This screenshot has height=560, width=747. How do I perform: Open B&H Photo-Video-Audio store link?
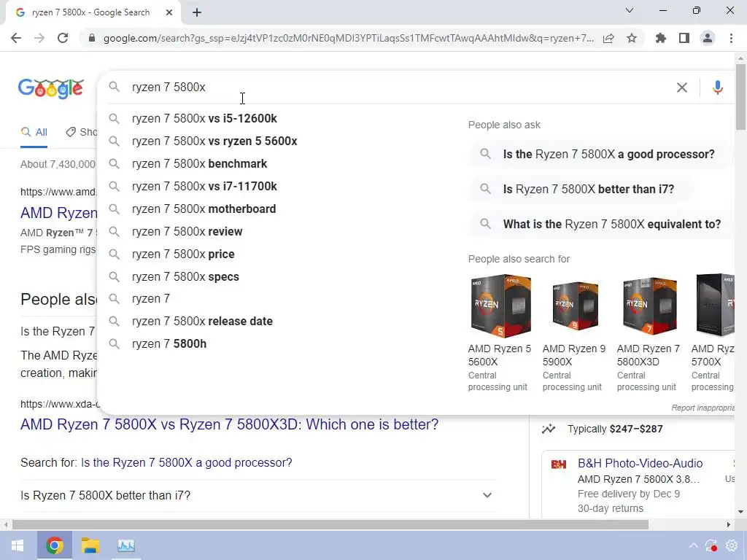pos(640,463)
